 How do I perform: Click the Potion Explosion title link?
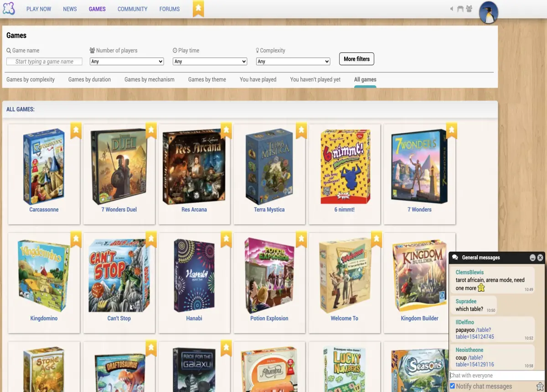click(x=269, y=318)
